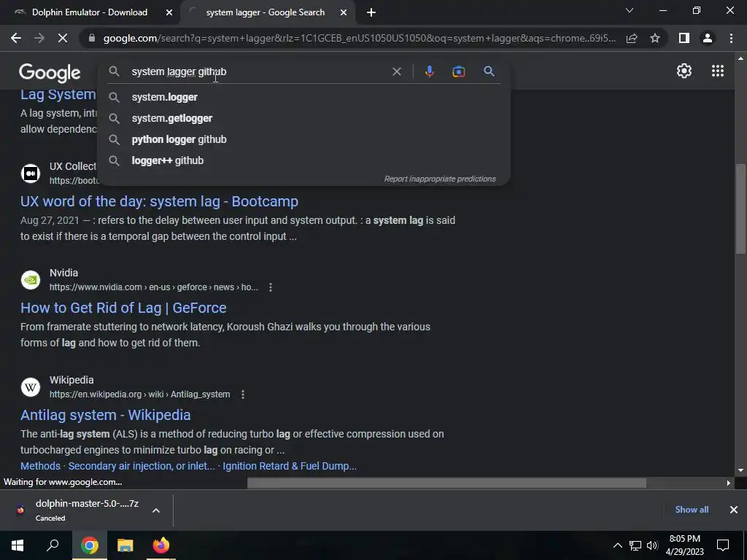Viewport: 747px width, 560px height.
Task: Open a new browser tab
Action: tap(371, 12)
